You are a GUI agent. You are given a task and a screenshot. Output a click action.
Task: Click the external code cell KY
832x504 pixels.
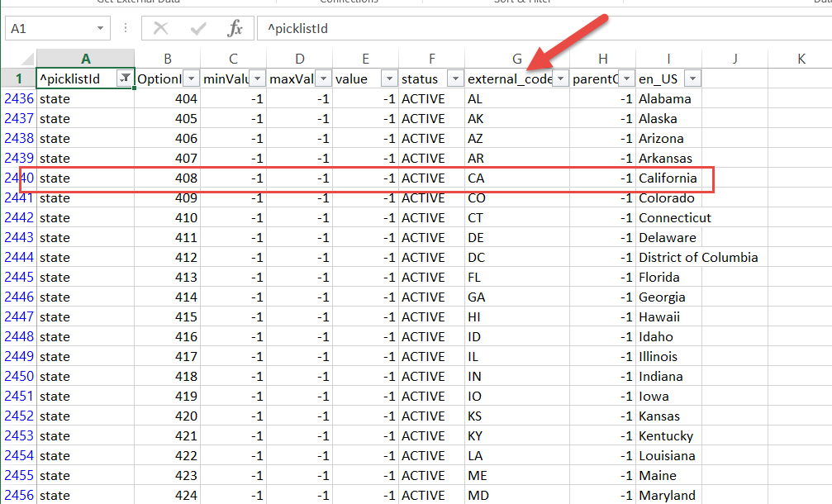coord(517,435)
